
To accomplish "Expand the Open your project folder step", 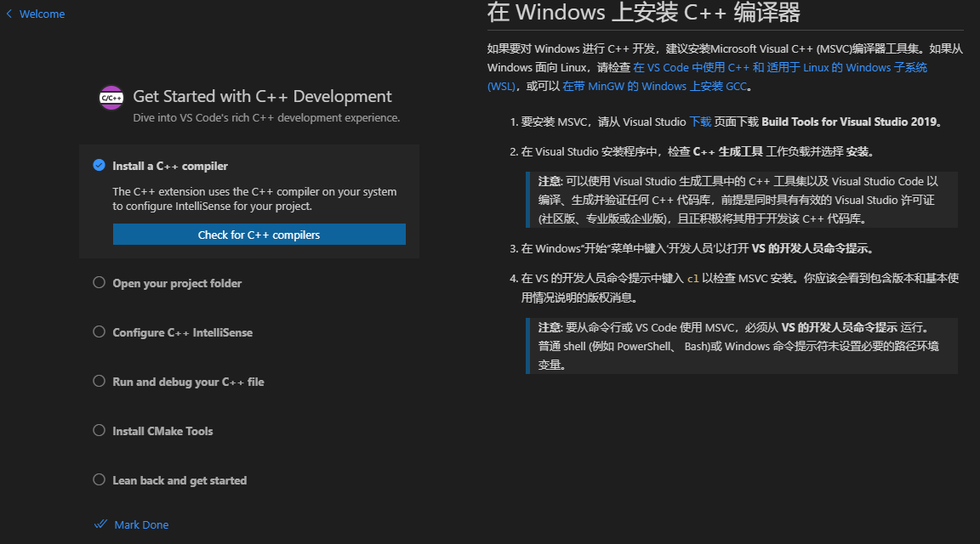I will pos(177,284).
